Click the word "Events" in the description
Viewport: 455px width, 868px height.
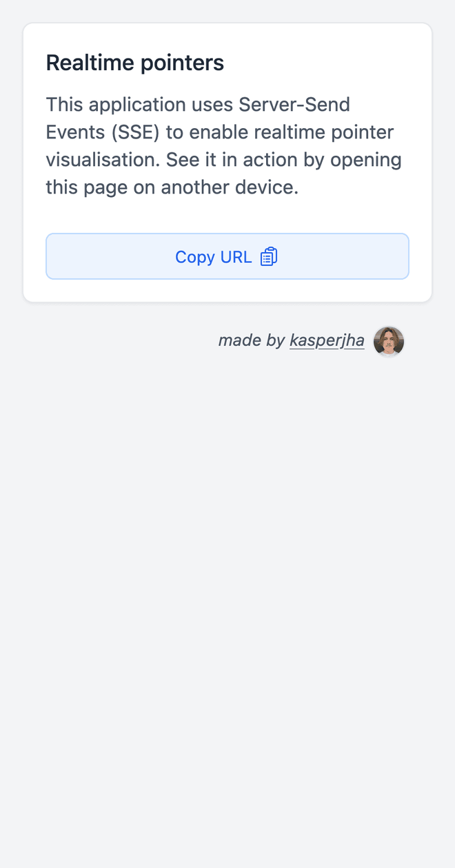[75, 132]
